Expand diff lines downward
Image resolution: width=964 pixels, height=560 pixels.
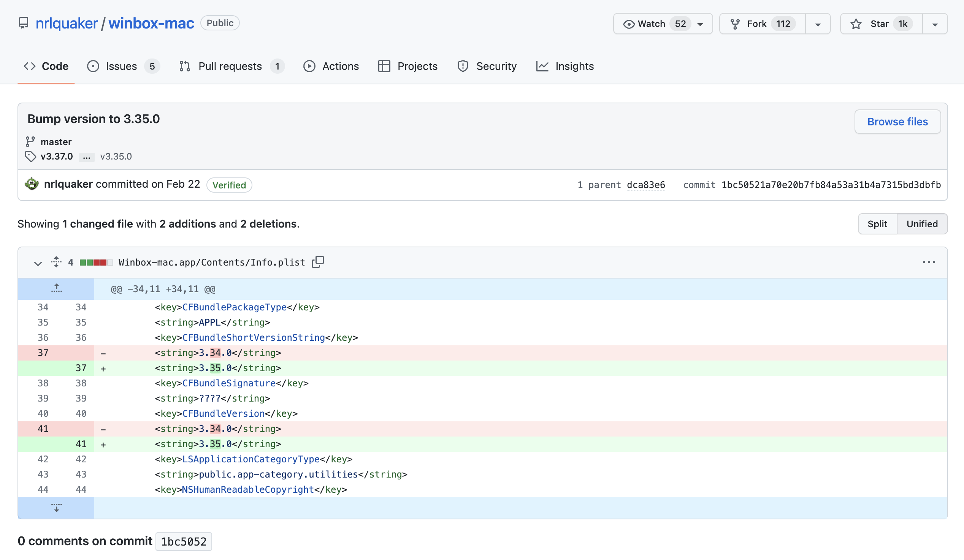coord(56,508)
